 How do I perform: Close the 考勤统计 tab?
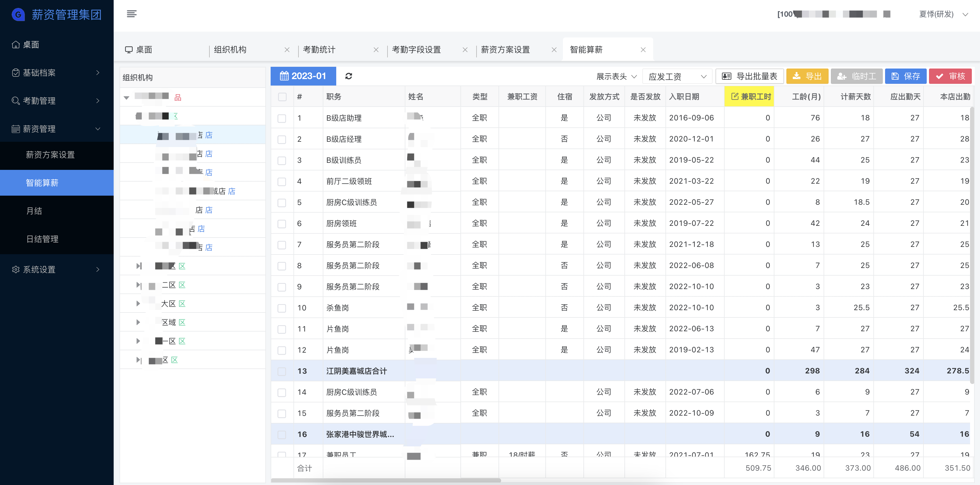coord(376,50)
